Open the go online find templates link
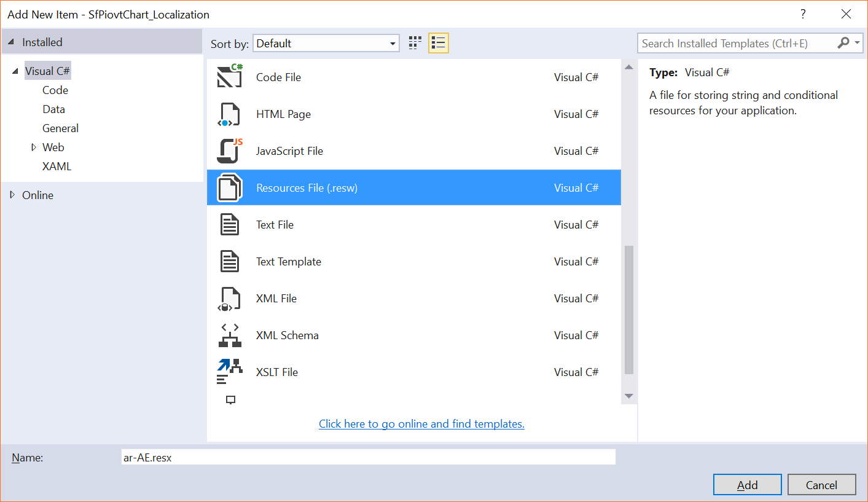Image resolution: width=868 pixels, height=502 pixels. click(x=421, y=423)
